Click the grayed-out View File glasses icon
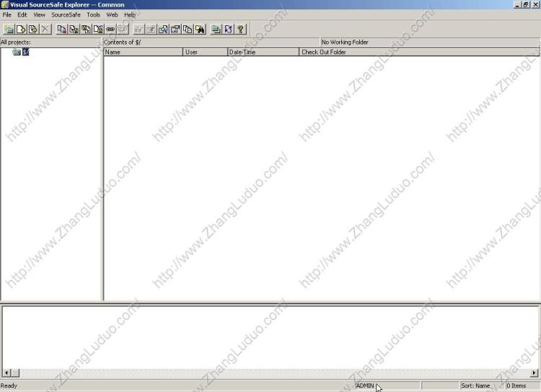This screenshot has width=541, height=392. coord(138,30)
